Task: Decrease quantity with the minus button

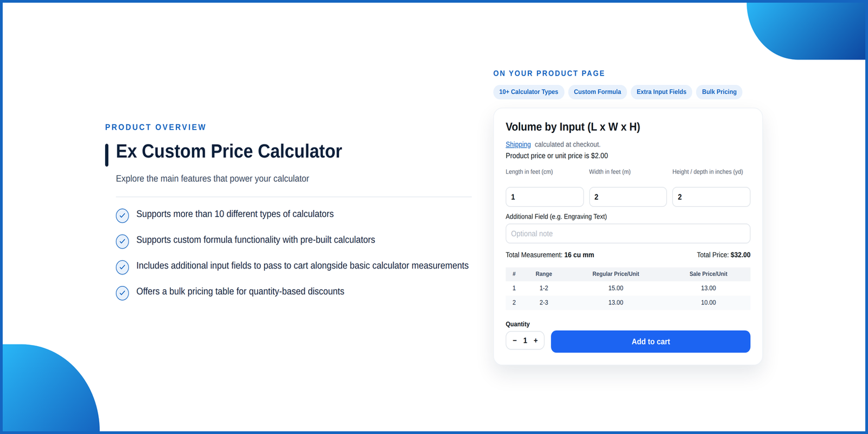Action: click(x=515, y=341)
